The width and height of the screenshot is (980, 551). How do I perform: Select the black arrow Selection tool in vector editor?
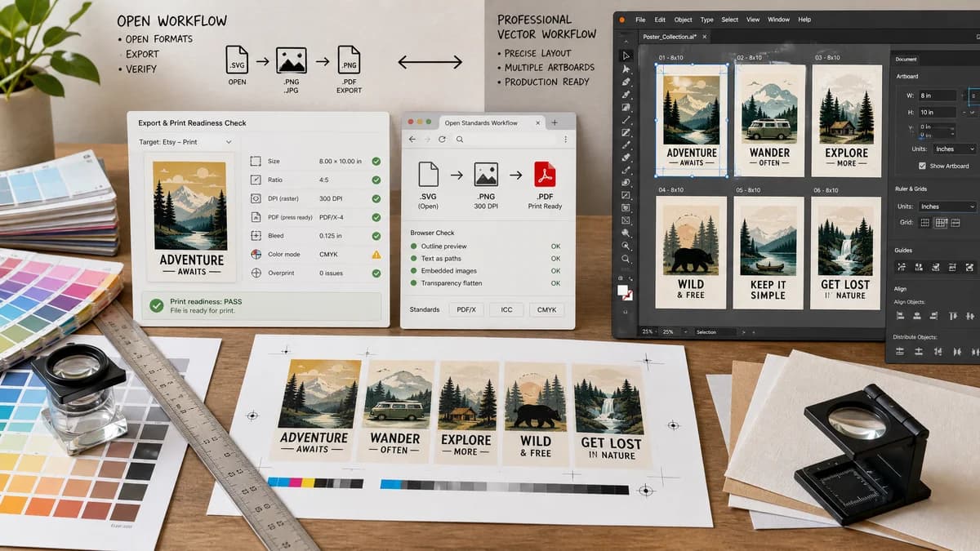(x=626, y=56)
